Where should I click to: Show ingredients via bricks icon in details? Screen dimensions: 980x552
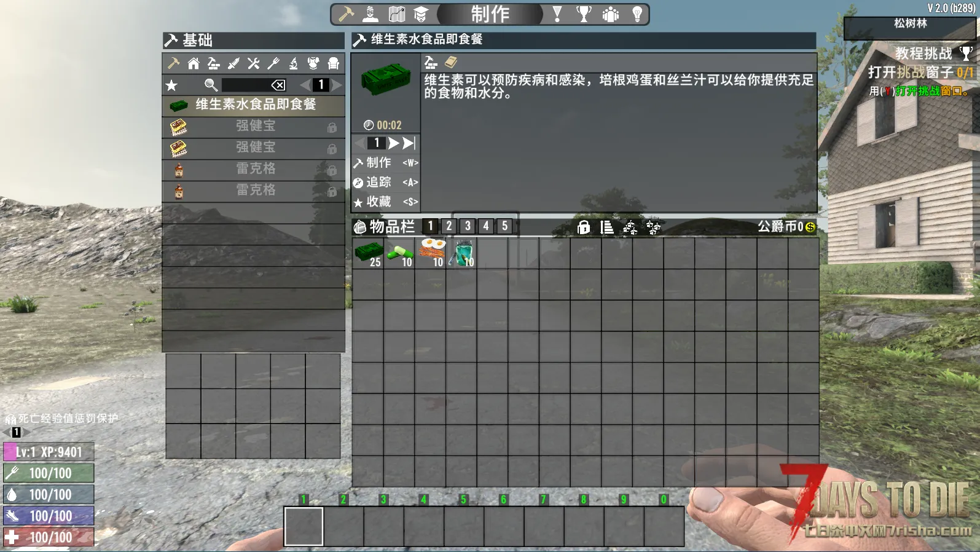click(x=431, y=62)
